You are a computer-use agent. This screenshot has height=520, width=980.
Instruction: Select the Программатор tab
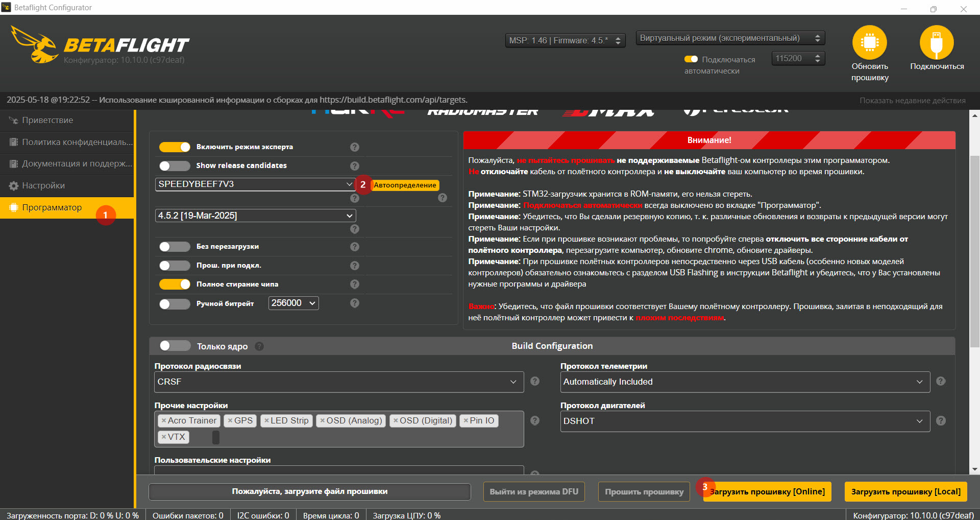point(67,207)
